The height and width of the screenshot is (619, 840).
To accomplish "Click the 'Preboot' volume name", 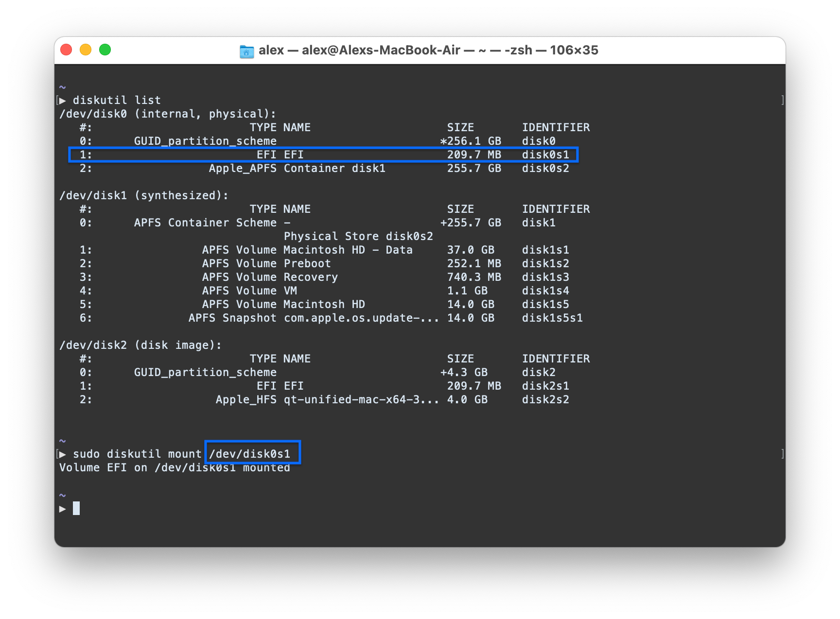I will coord(307,263).
